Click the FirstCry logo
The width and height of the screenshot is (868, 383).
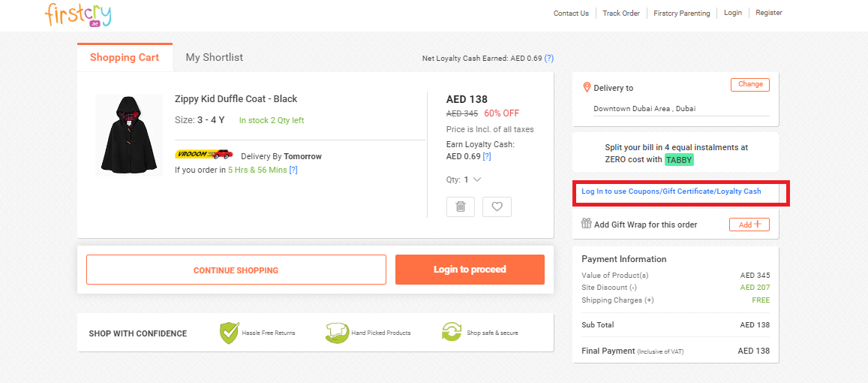click(x=78, y=14)
